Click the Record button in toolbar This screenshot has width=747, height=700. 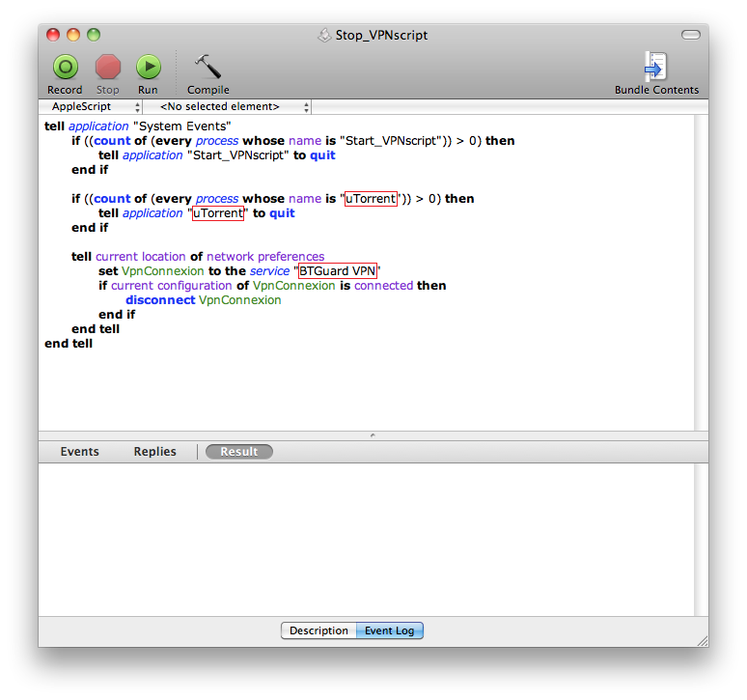click(65, 68)
